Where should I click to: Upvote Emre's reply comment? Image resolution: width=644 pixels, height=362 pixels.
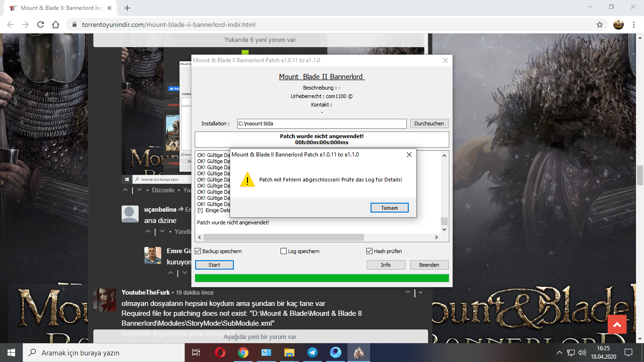click(x=171, y=273)
